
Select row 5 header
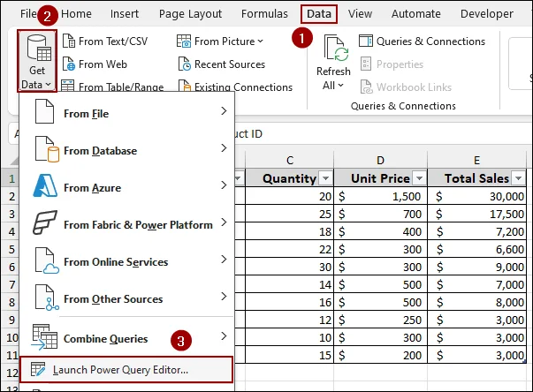point(11,250)
